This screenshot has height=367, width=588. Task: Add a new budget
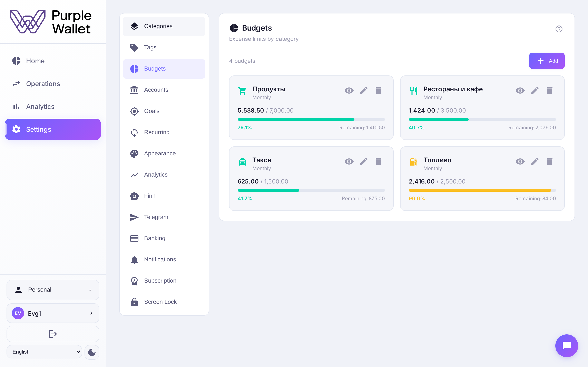547,61
